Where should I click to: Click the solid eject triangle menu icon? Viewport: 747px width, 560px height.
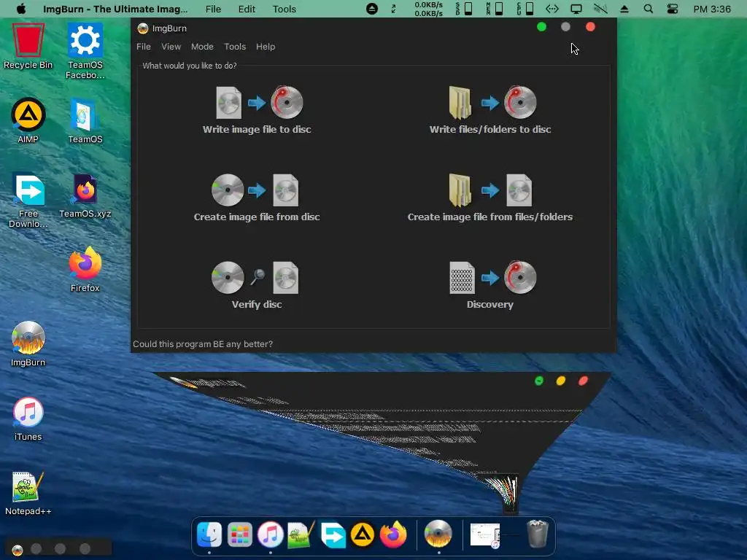tap(624, 9)
